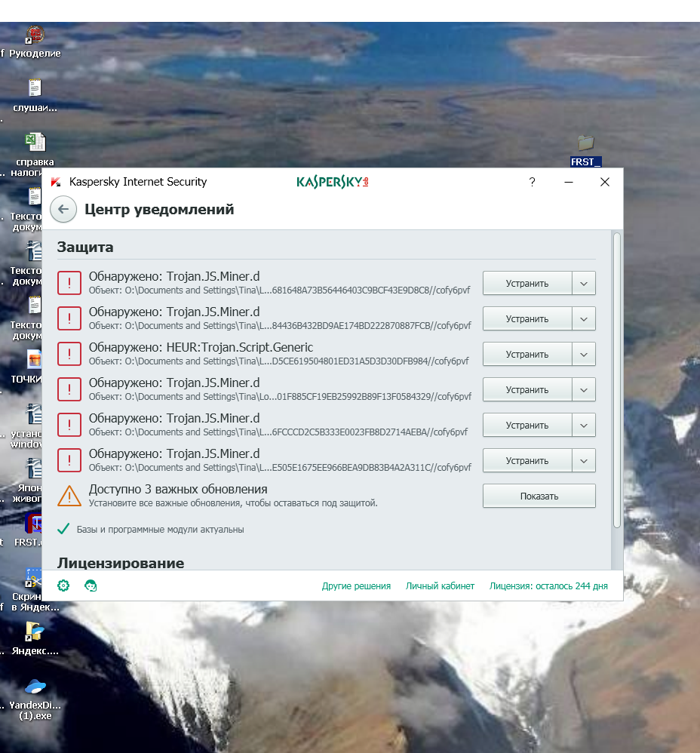The width and height of the screenshot is (700, 753).
Task: Minimize the Kaspersky window
Action: point(569,182)
